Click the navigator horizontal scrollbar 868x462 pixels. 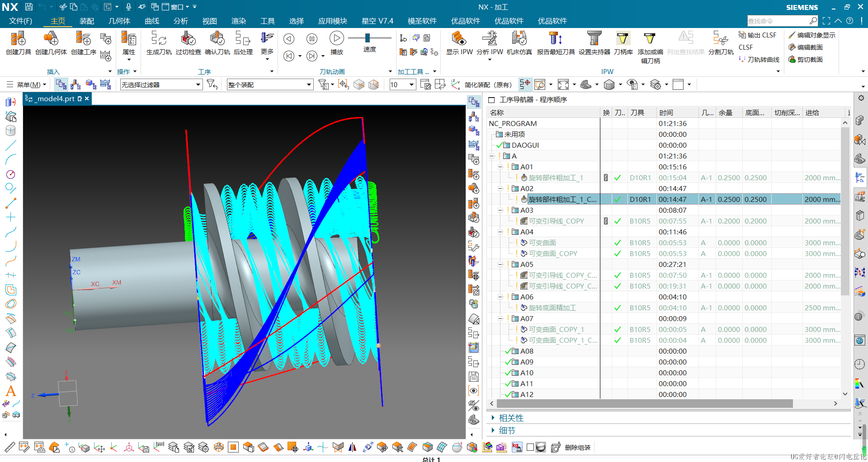pos(644,403)
